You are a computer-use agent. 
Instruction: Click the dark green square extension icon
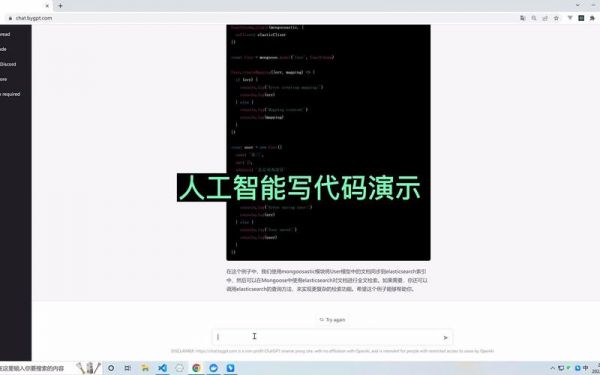click(581, 18)
